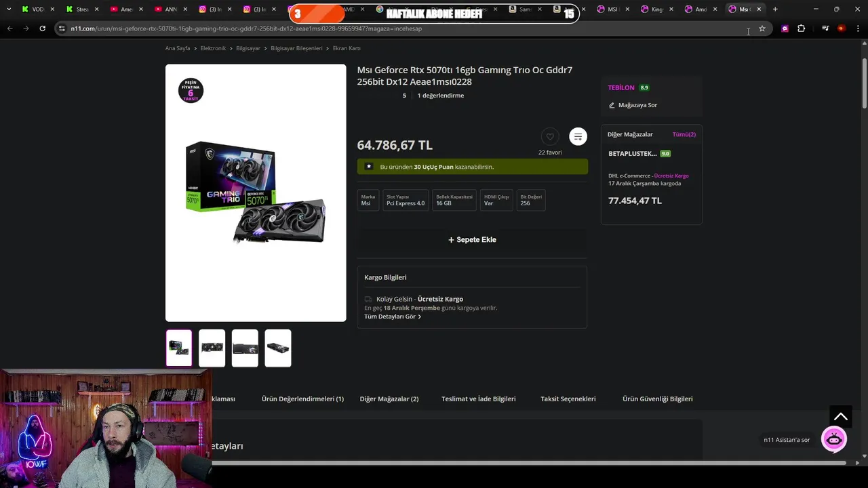Click the 64.786,67 TL price
The height and width of the screenshot is (488, 868).
[x=395, y=145]
